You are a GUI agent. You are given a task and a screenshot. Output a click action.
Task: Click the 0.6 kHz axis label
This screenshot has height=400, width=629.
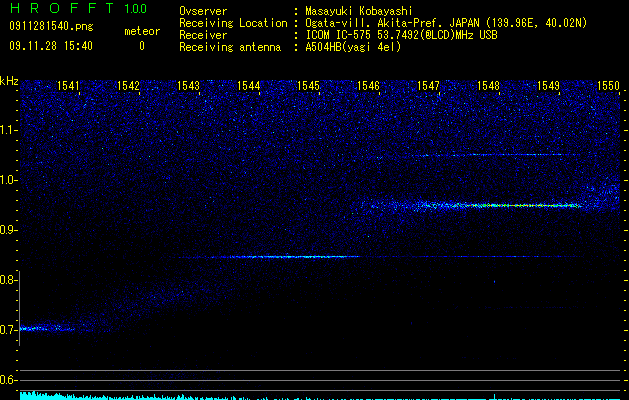point(8,380)
